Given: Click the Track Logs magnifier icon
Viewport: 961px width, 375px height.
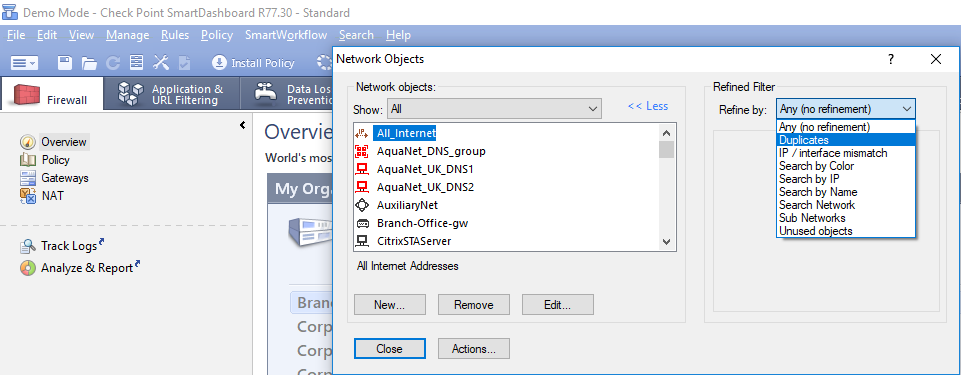Looking at the screenshot, I should point(28,246).
